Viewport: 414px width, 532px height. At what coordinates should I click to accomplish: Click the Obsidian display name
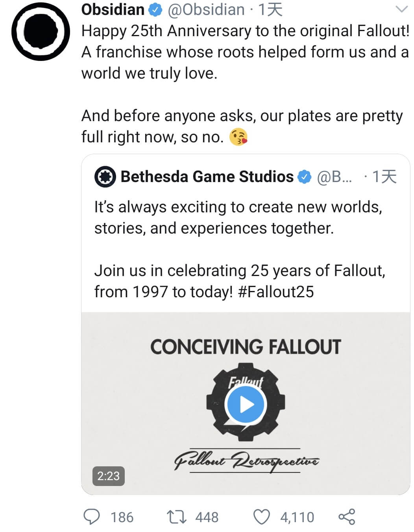point(113,9)
